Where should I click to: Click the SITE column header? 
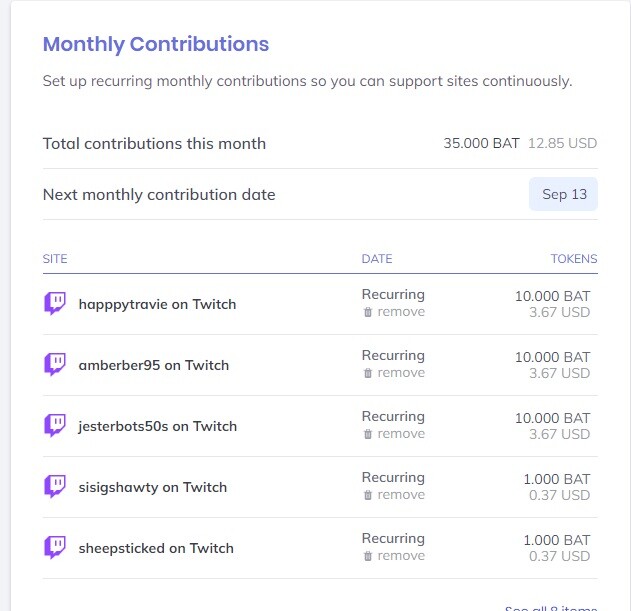(x=55, y=259)
